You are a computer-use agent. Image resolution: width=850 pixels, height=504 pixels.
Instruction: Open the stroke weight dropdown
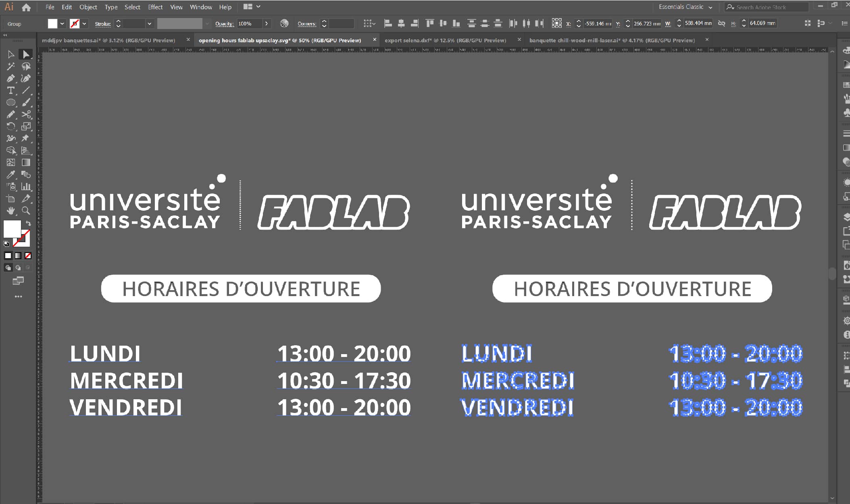click(149, 23)
